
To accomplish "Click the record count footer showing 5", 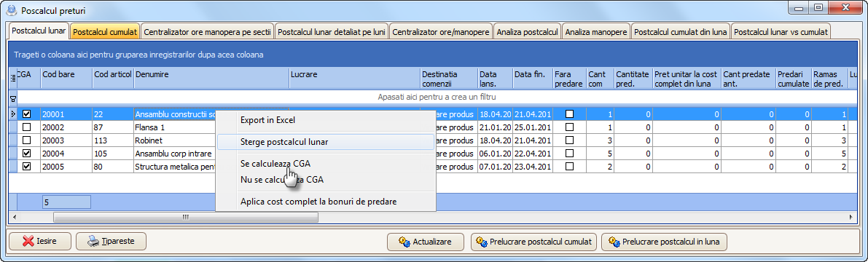I will click(66, 202).
